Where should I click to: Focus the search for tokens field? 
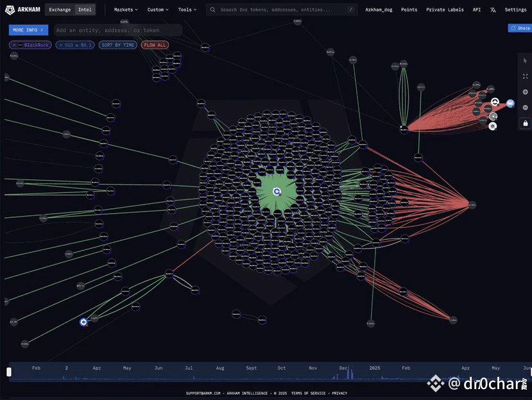(282, 10)
